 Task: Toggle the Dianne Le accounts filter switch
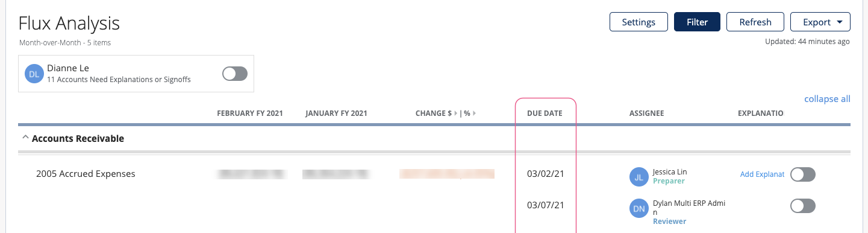click(x=235, y=74)
